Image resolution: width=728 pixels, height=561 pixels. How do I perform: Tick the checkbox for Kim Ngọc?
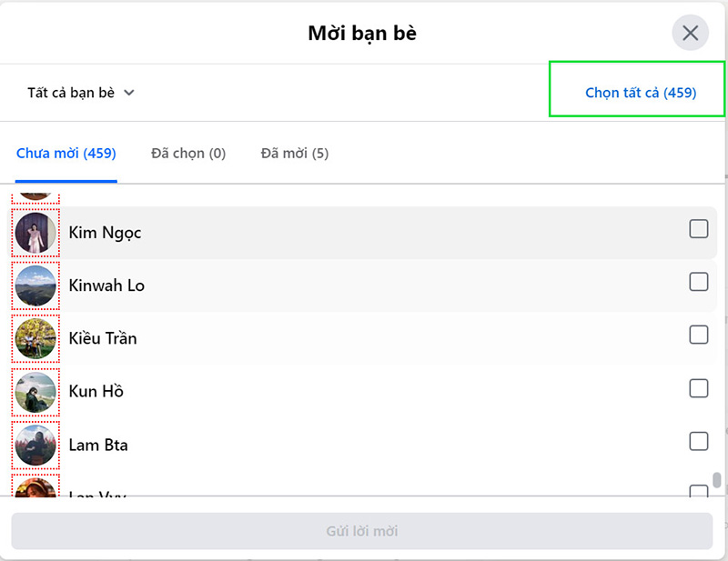(x=698, y=229)
